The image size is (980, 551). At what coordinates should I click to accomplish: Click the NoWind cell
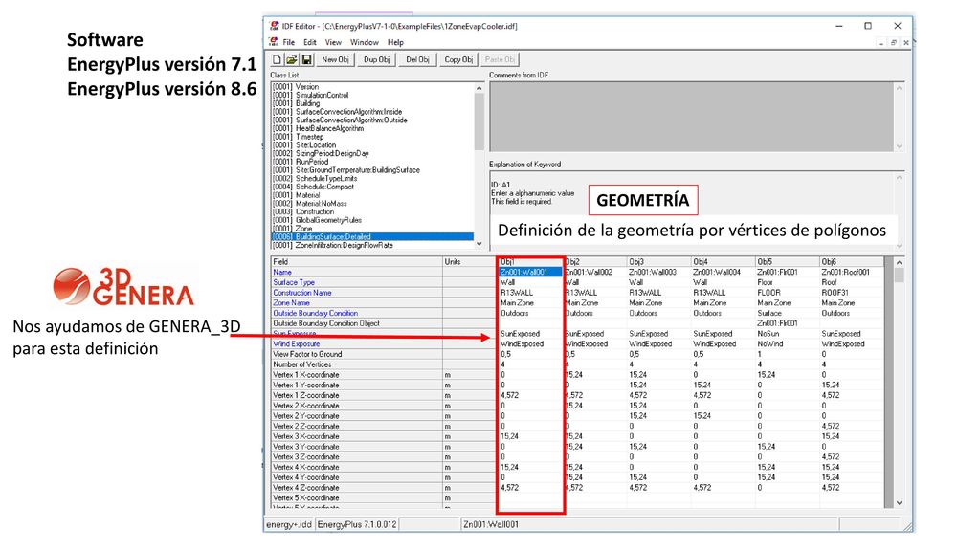coord(789,344)
